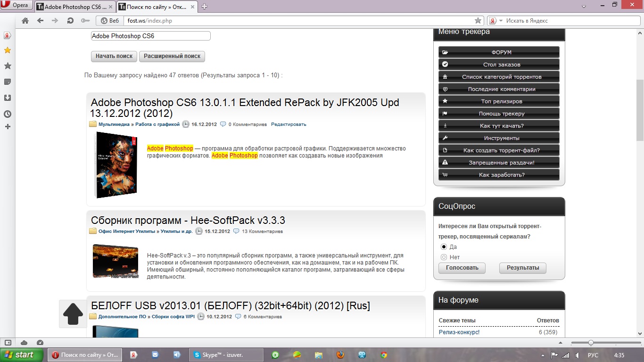The height and width of the screenshot is (362, 644).
Task: Open the Релиз-конкурс! forum topic
Action: tap(459, 332)
